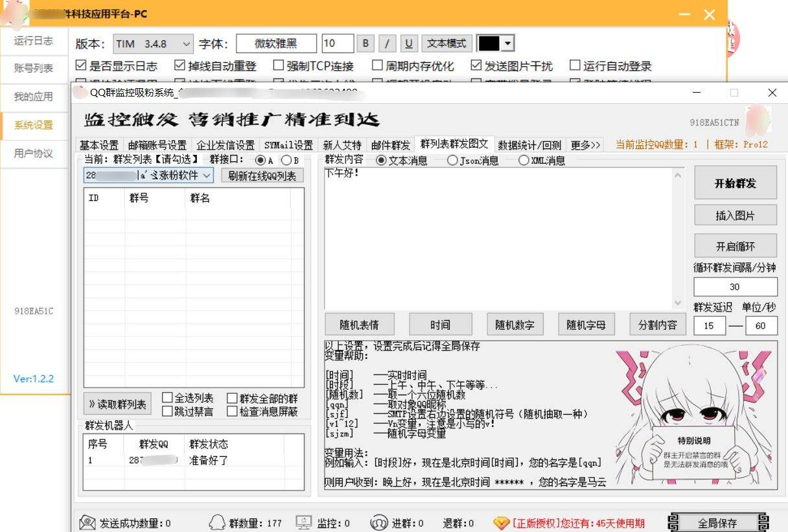
Task: Toggle the italic slash formatting button
Action: (387, 43)
